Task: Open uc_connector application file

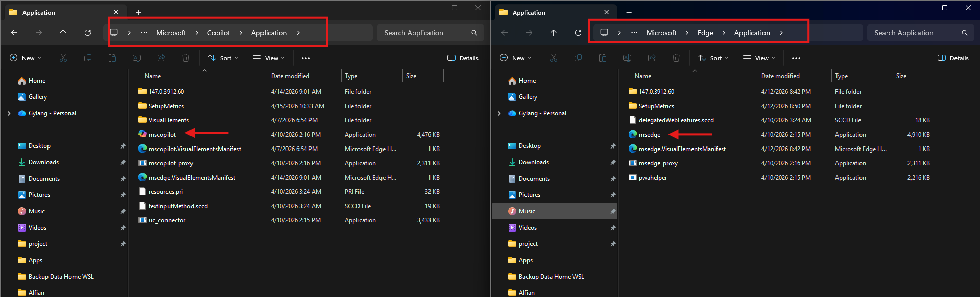Action: coord(166,220)
